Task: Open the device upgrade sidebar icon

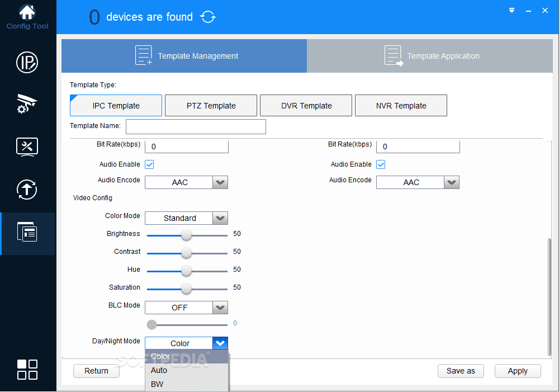Action: [27, 190]
